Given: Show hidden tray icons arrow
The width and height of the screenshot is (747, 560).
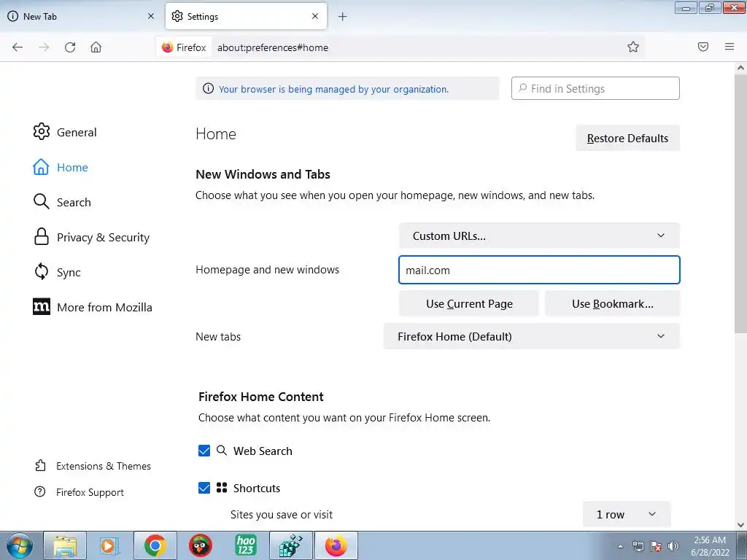Looking at the screenshot, I should click(x=620, y=546).
